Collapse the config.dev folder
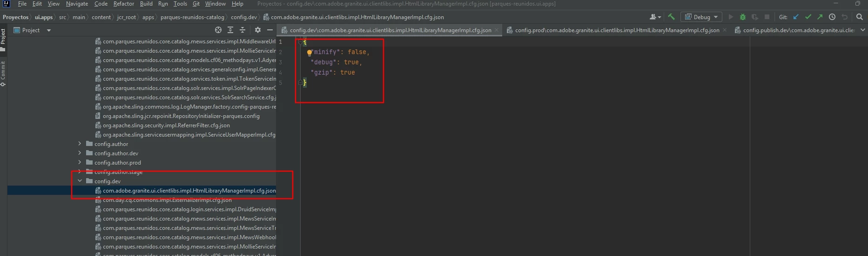This screenshot has width=868, height=256. [80, 181]
